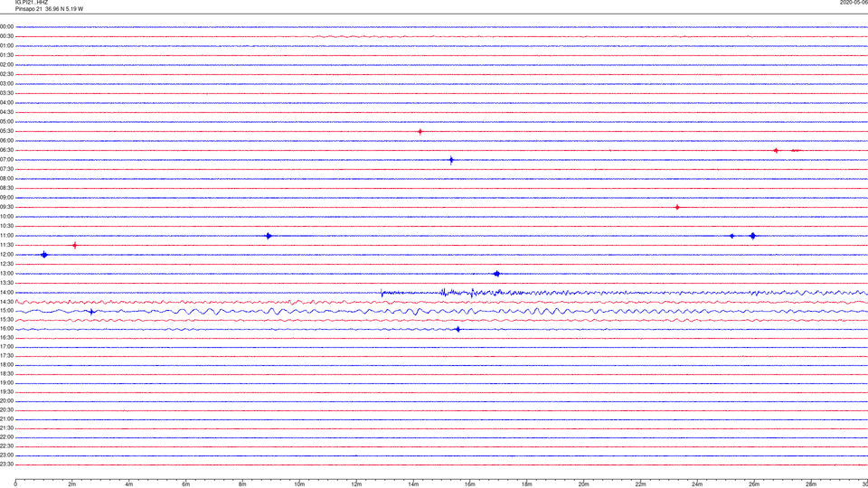Select the 05:30 time label
This screenshot has height=488, width=868.
(x=6, y=132)
